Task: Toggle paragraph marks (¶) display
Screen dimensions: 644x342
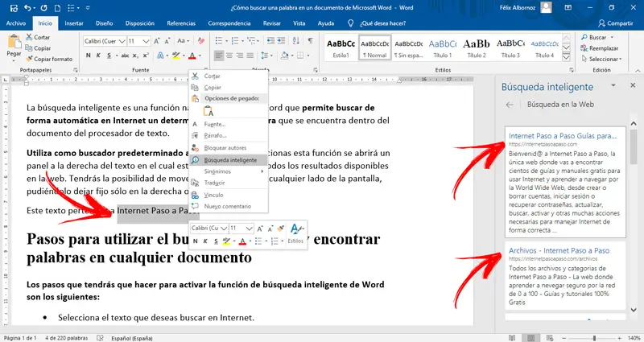Action: 311,41
